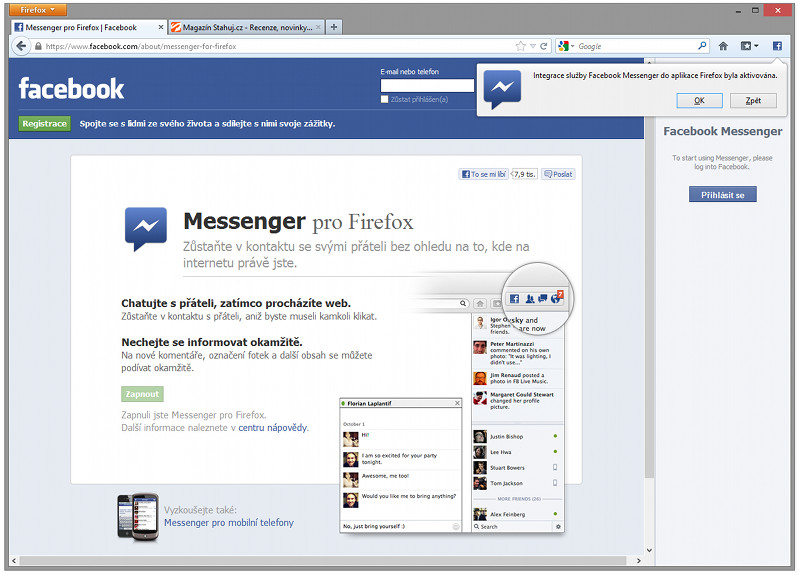Click the Poslat send button
The height and width of the screenshot is (575, 800).
(558, 174)
